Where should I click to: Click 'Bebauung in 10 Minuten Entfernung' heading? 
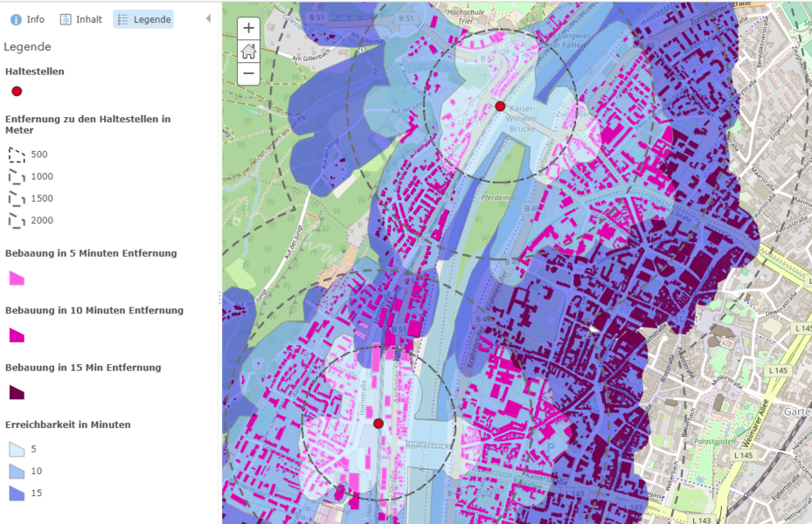(x=94, y=310)
